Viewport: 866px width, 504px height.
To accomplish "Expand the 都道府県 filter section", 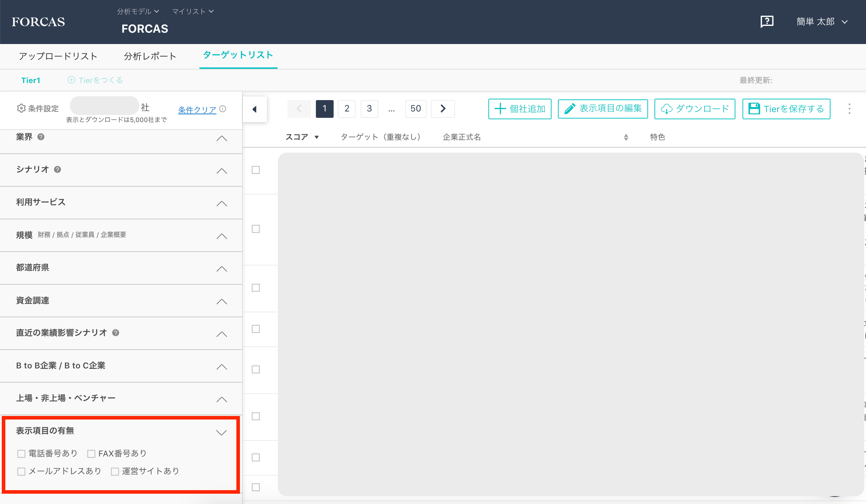I will pos(221,269).
